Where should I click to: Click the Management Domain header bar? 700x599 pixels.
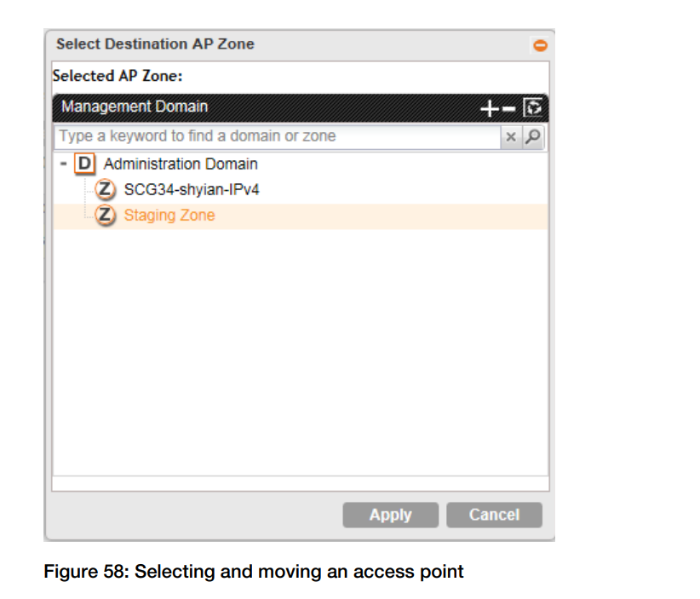[x=255, y=107]
